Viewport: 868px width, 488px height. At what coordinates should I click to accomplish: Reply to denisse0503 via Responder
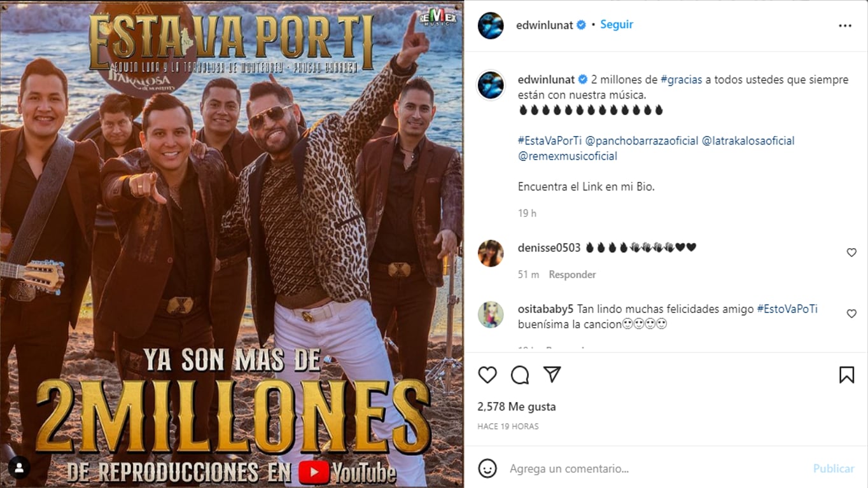coord(572,274)
